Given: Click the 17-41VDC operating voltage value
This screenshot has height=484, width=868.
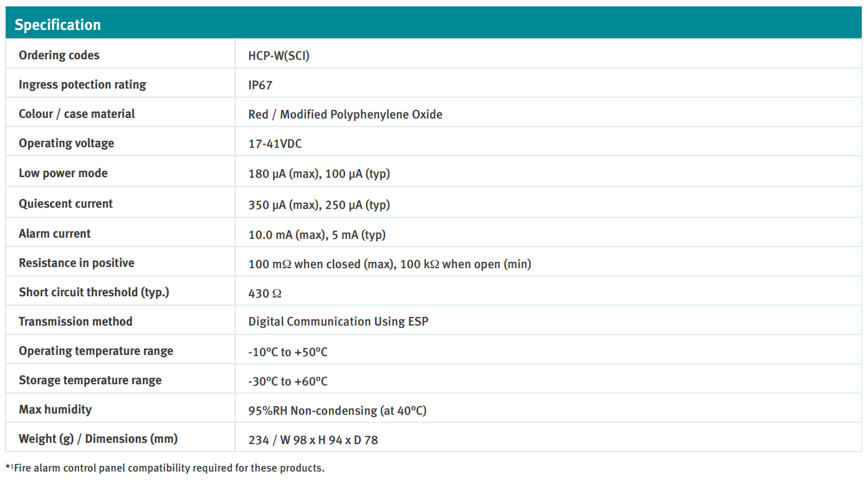Looking at the screenshot, I should (x=275, y=143).
